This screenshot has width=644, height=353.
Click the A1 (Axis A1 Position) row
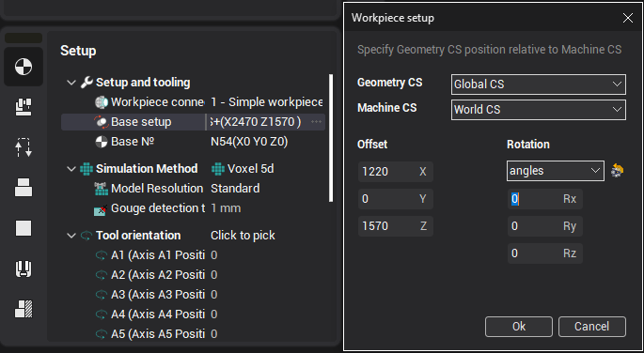pos(193,255)
